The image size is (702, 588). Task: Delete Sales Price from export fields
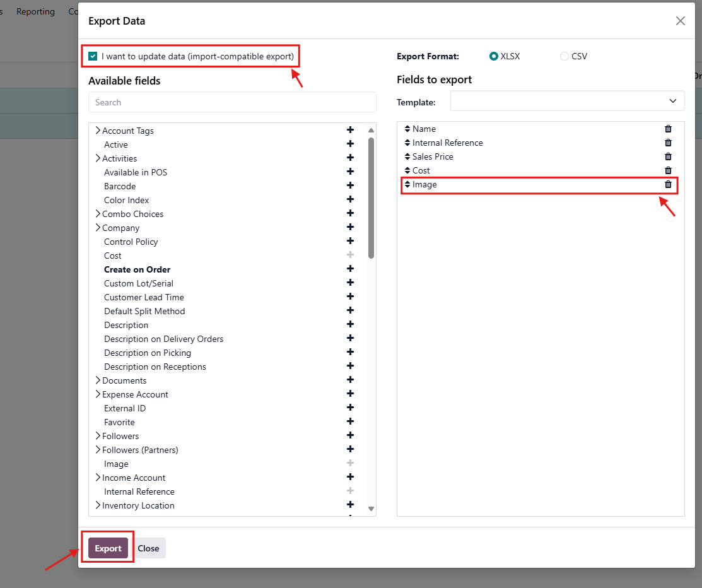tap(668, 156)
